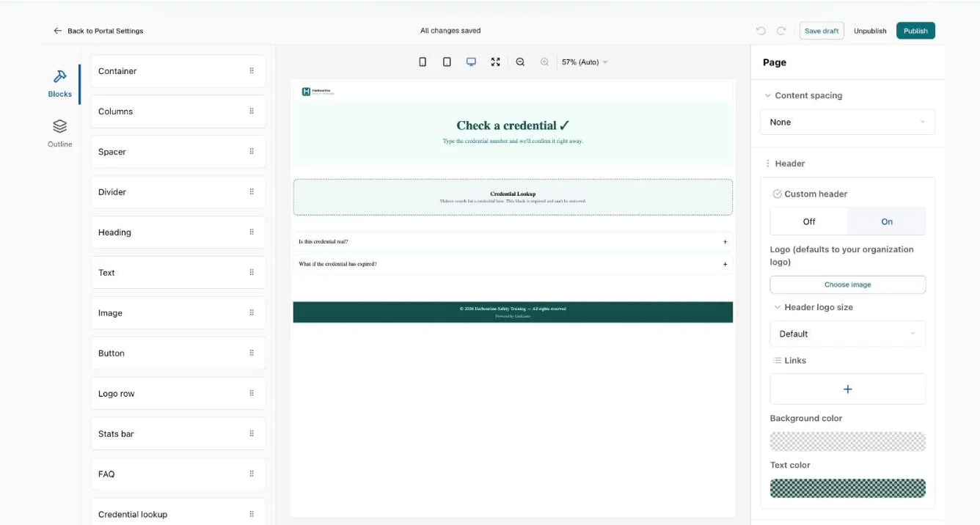Click the FAQ block drag handle
The image size is (980, 525).
click(252, 474)
